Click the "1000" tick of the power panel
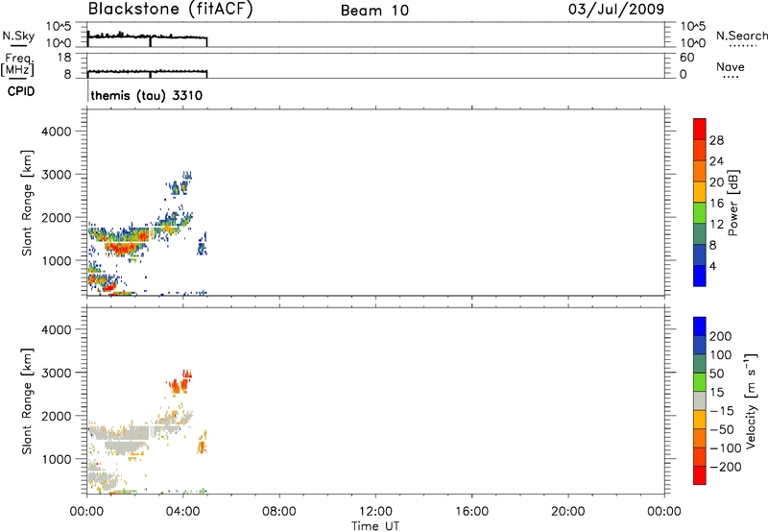The height and width of the screenshot is (532, 768). point(56,261)
